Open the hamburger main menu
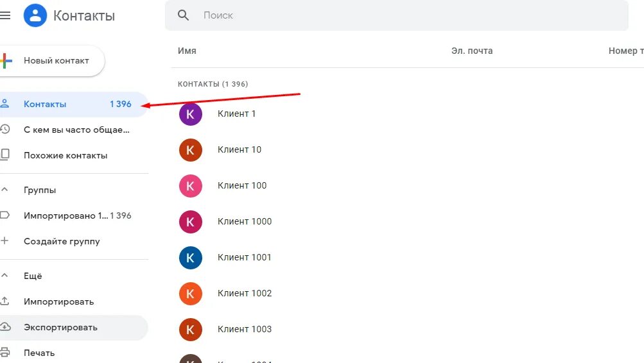Image resolution: width=644 pixels, height=363 pixels. click(x=5, y=15)
